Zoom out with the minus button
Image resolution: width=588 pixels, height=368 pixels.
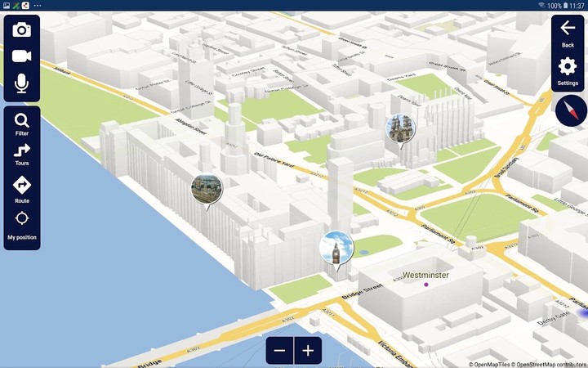pyautogui.click(x=280, y=350)
